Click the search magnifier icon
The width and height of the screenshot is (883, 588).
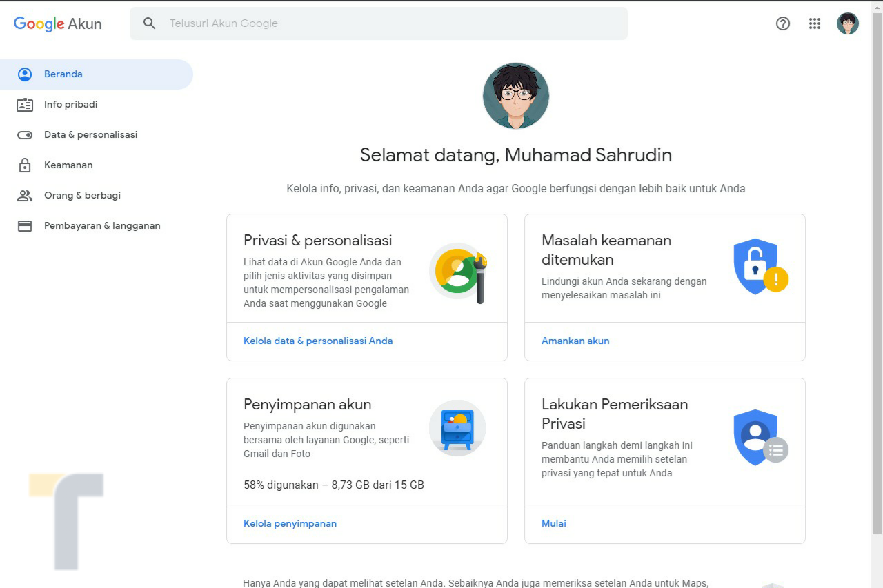(150, 23)
